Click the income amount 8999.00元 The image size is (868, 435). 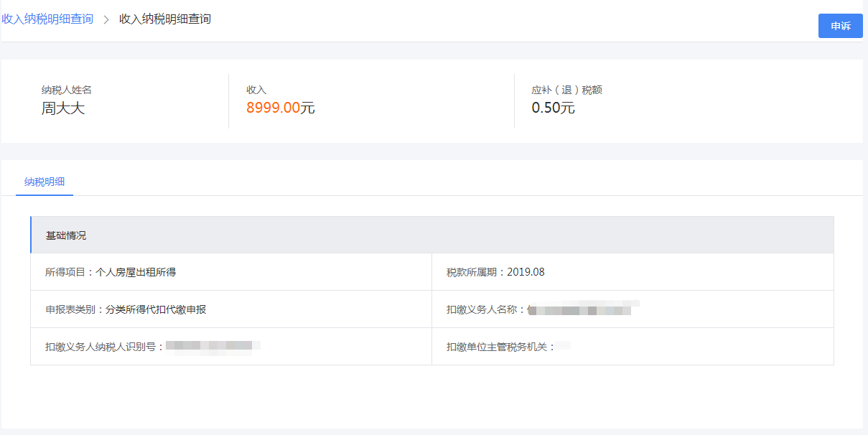tap(281, 108)
